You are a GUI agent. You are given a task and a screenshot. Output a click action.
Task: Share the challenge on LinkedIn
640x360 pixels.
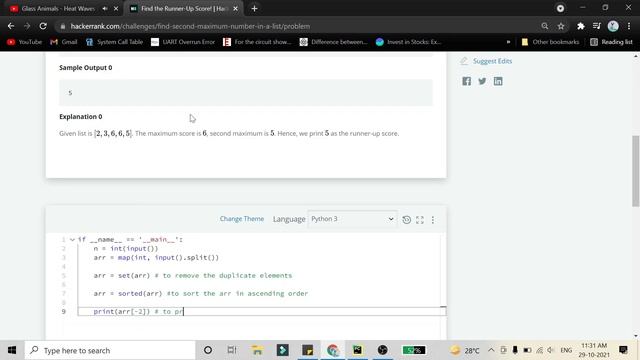pyautogui.click(x=498, y=81)
